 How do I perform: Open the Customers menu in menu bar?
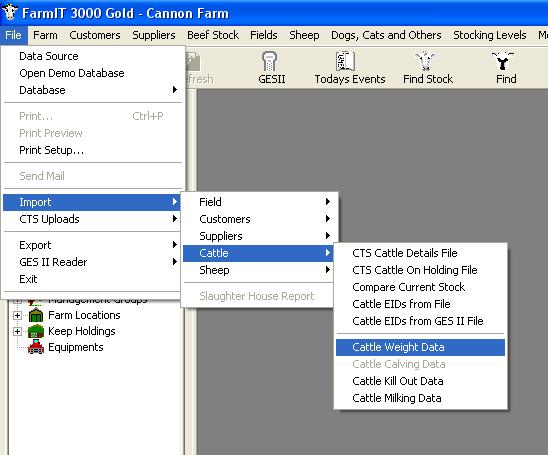(95, 35)
